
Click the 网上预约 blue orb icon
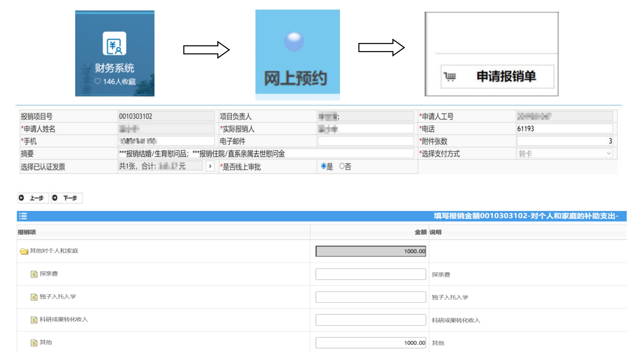(294, 41)
